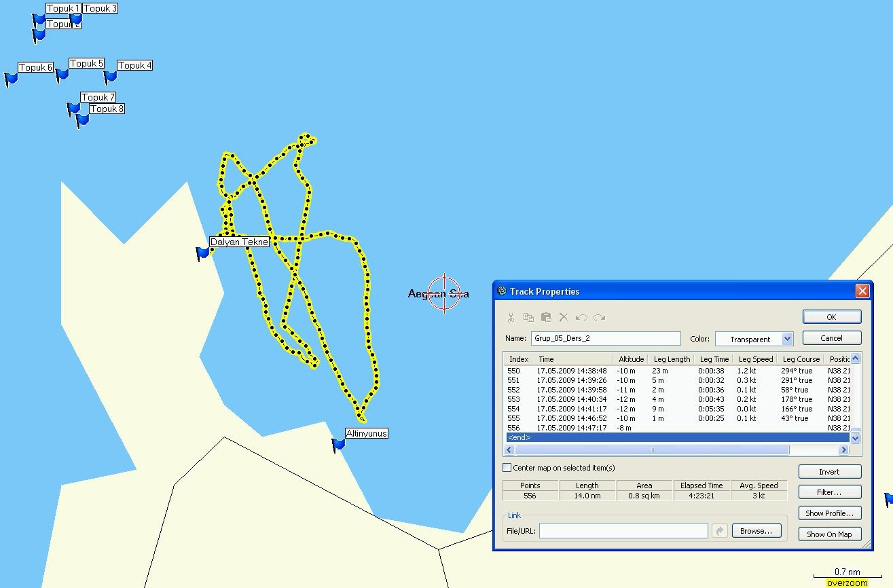Screen dimensions: 893x588
Task: Sort by the Leg Length column header
Action: coord(672,359)
